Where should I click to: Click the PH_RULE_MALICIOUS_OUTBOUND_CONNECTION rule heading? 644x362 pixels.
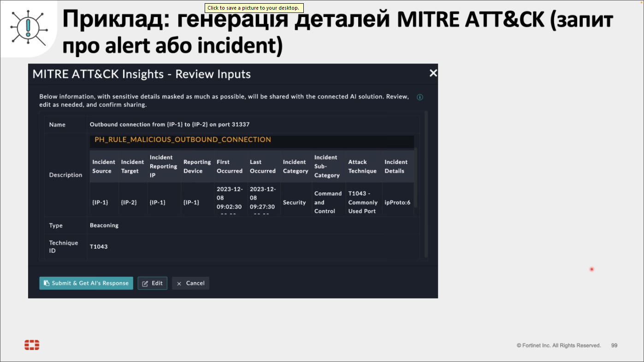click(x=183, y=140)
